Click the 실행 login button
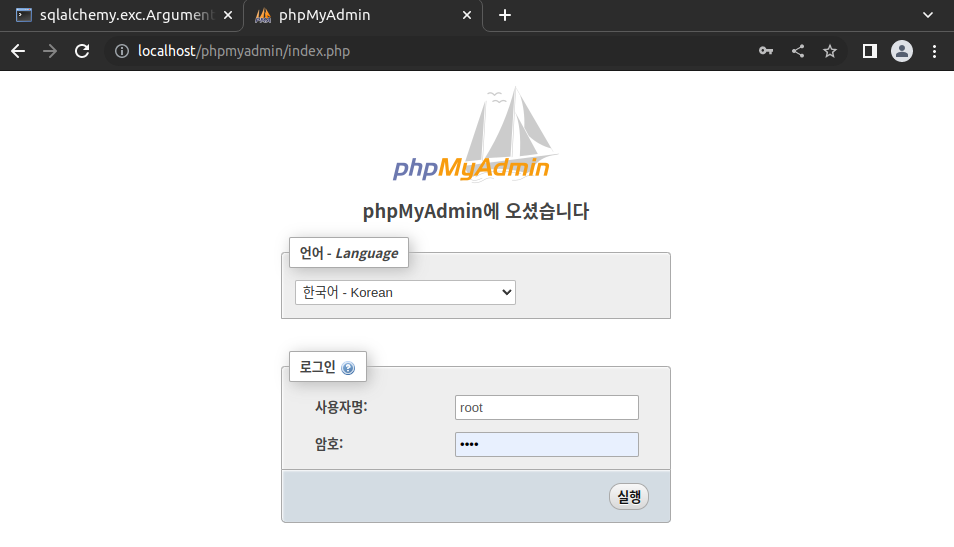This screenshot has width=954, height=547. (x=628, y=496)
